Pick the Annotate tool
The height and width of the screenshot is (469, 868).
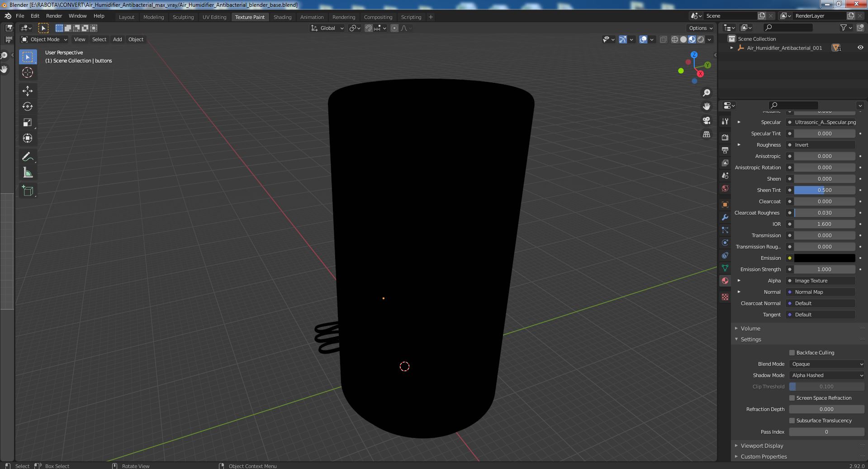pyautogui.click(x=28, y=157)
